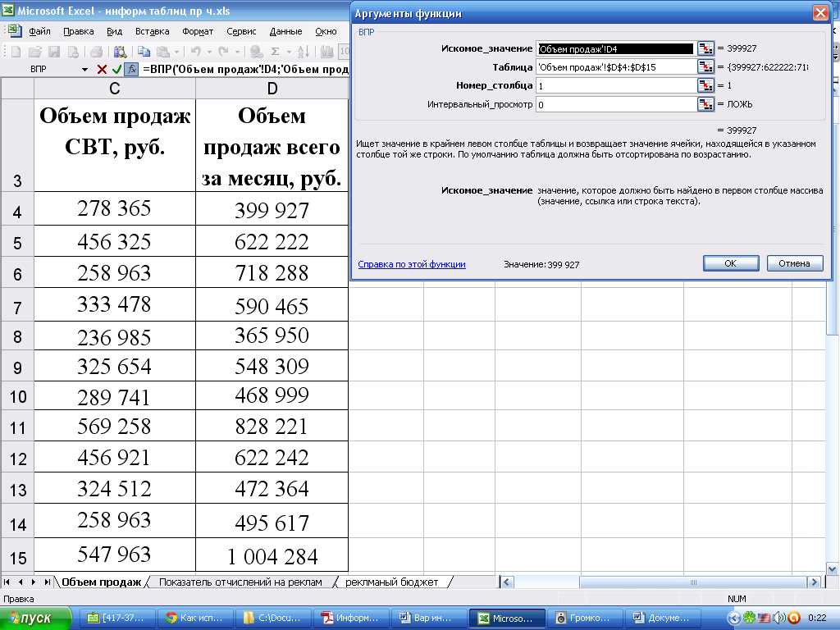The image size is (840, 630).
Task: Click the Windows пуск Start button
Action: pyautogui.click(x=35, y=619)
